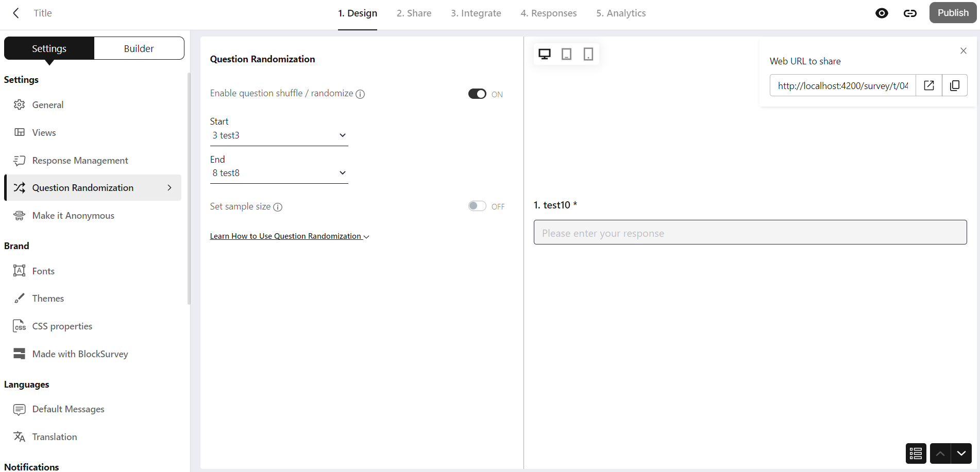Viewport: 980px width, 472px height.
Task: Switch to mobile phone preview icon
Action: pos(588,54)
